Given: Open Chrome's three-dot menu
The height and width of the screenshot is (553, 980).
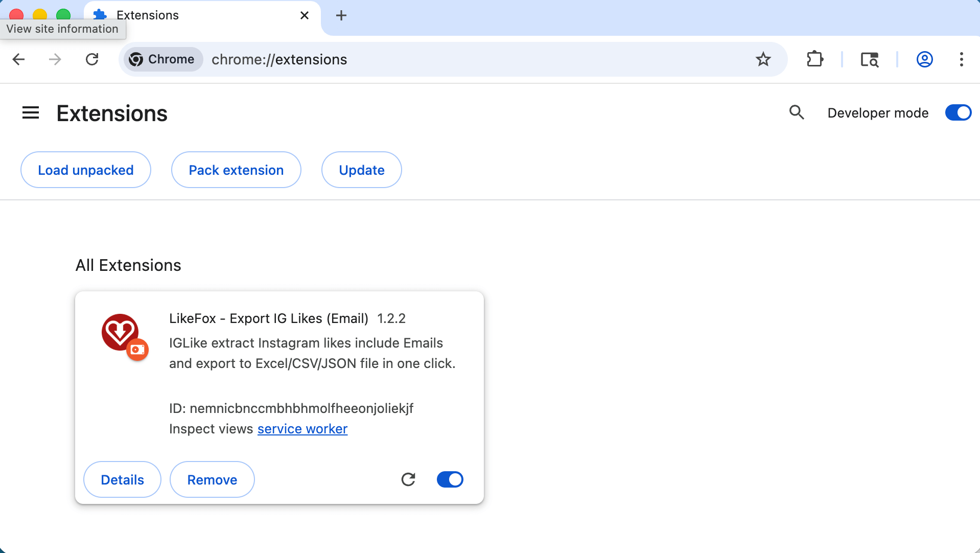Looking at the screenshot, I should [961, 59].
